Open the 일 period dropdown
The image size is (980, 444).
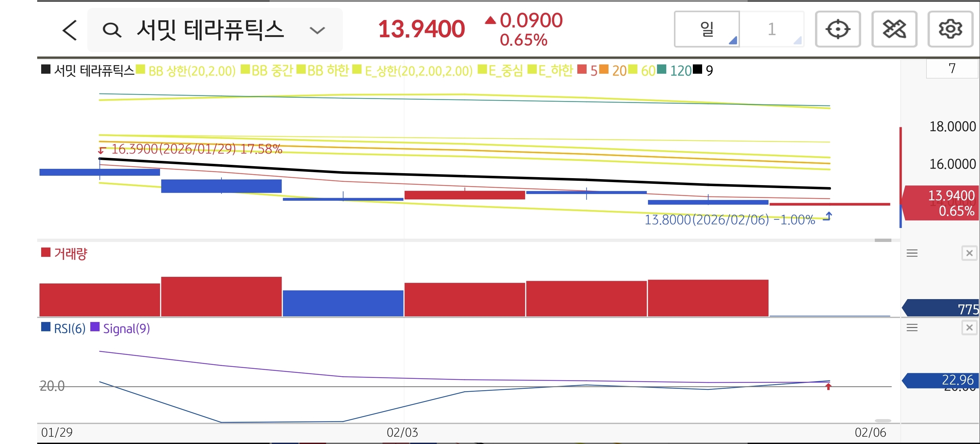707,29
